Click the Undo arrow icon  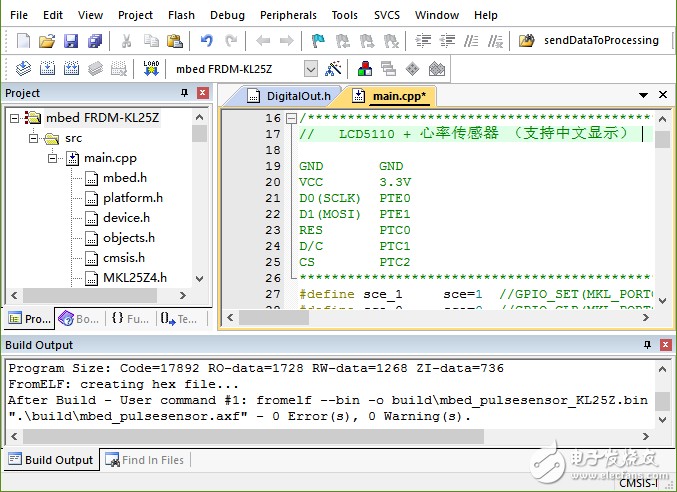point(206,41)
